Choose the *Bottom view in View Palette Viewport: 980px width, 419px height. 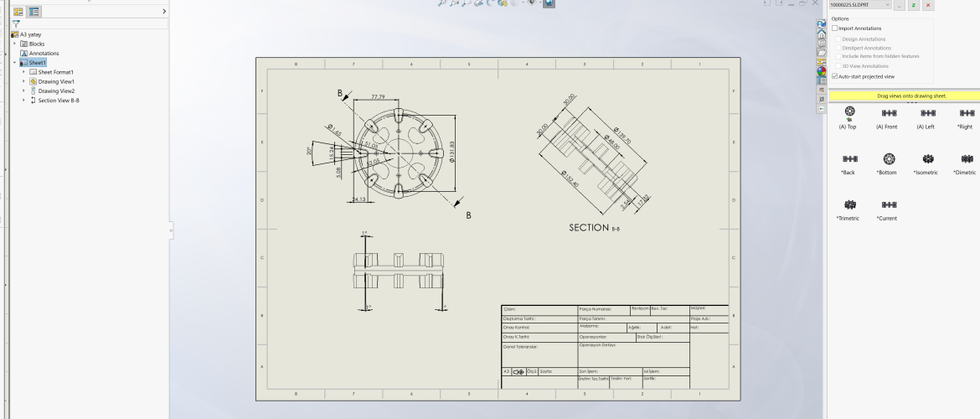[x=888, y=158]
